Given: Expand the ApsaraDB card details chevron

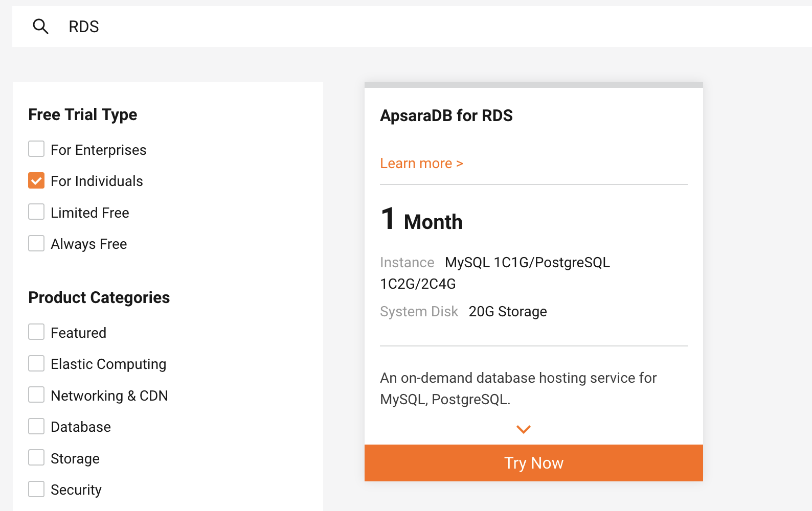Looking at the screenshot, I should (x=524, y=429).
